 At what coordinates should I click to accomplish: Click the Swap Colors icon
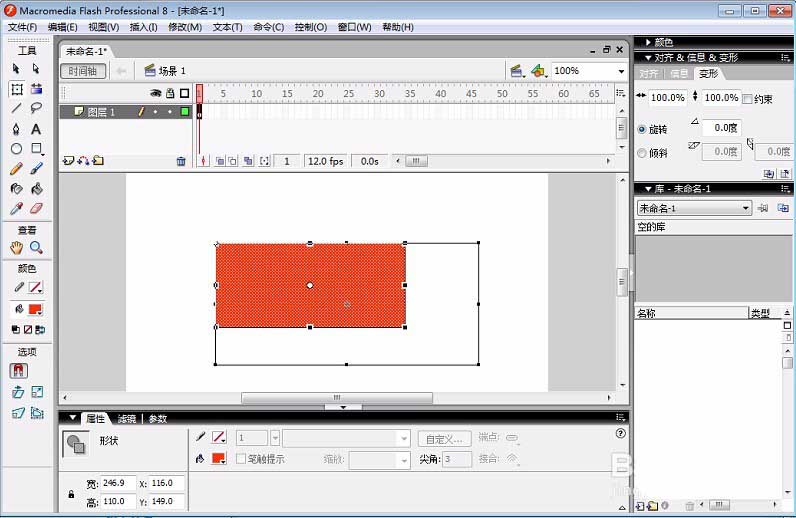(40, 330)
